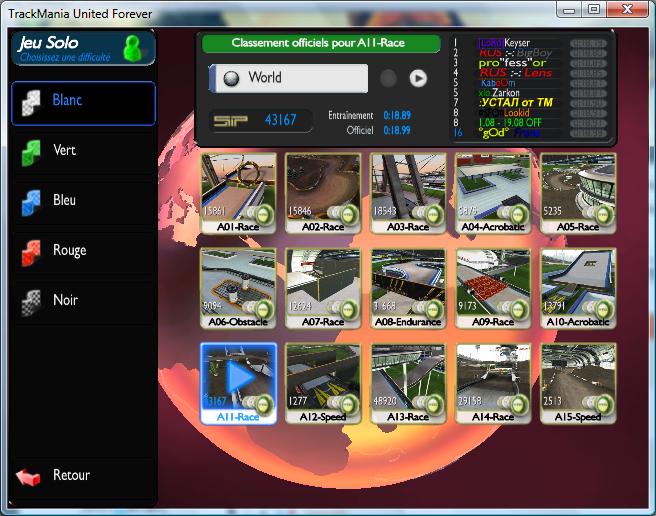Click the medal icon on A13-Race
Viewport: 656px width, 516px height.
click(433, 404)
